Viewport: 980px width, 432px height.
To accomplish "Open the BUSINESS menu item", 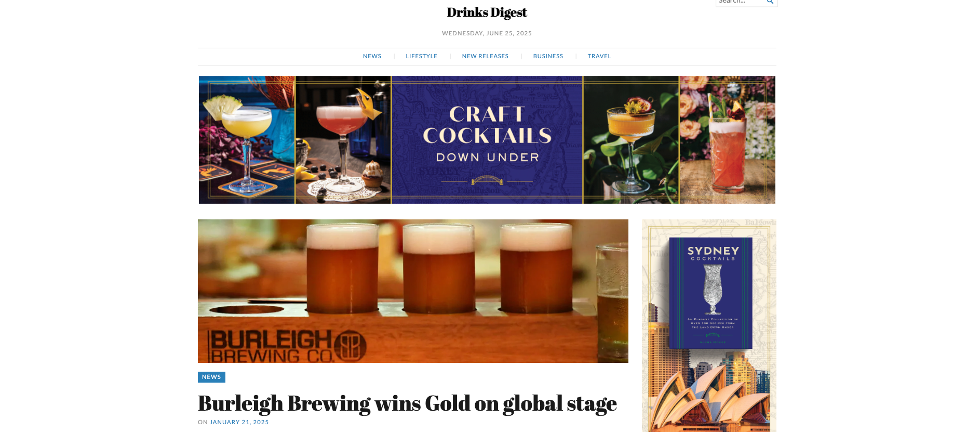I will [548, 56].
